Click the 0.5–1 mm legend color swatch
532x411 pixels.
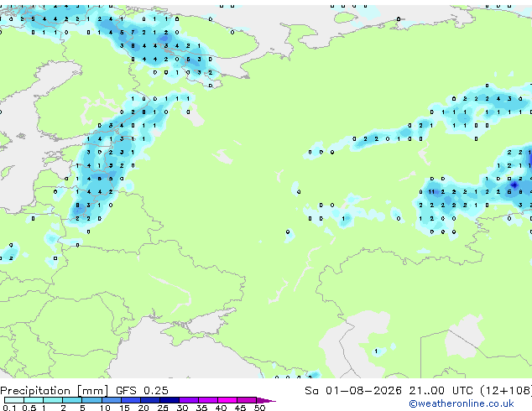(34, 400)
